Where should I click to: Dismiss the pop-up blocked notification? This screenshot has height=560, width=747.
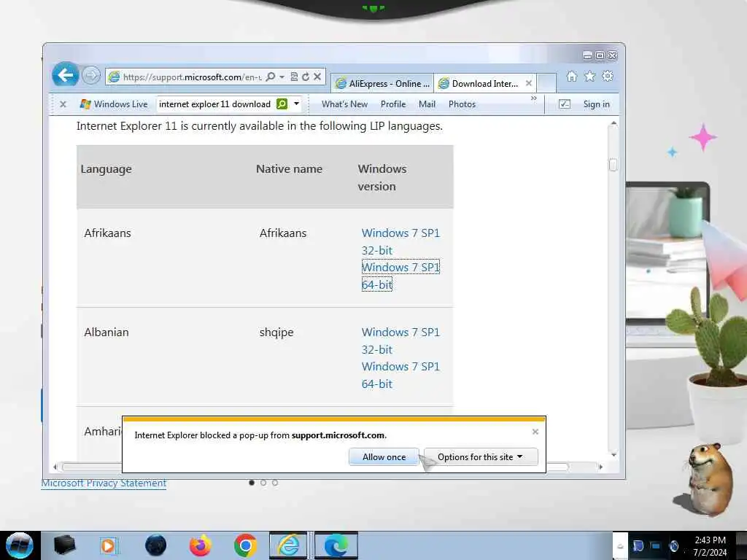coord(535,432)
